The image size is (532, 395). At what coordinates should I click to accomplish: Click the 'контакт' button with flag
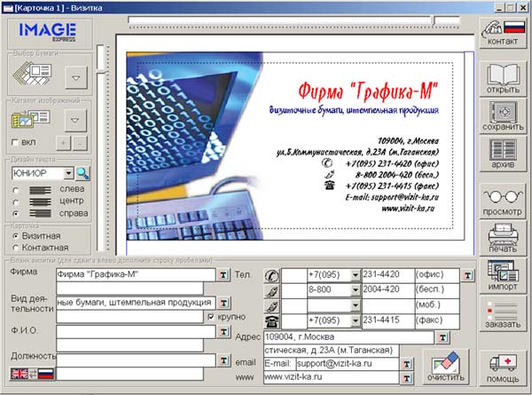tap(503, 33)
